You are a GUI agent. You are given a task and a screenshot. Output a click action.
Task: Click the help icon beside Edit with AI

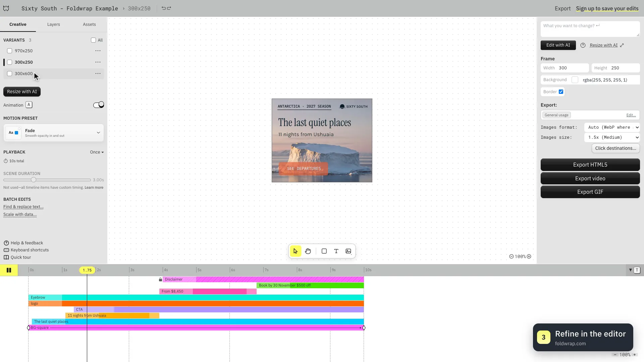click(583, 45)
